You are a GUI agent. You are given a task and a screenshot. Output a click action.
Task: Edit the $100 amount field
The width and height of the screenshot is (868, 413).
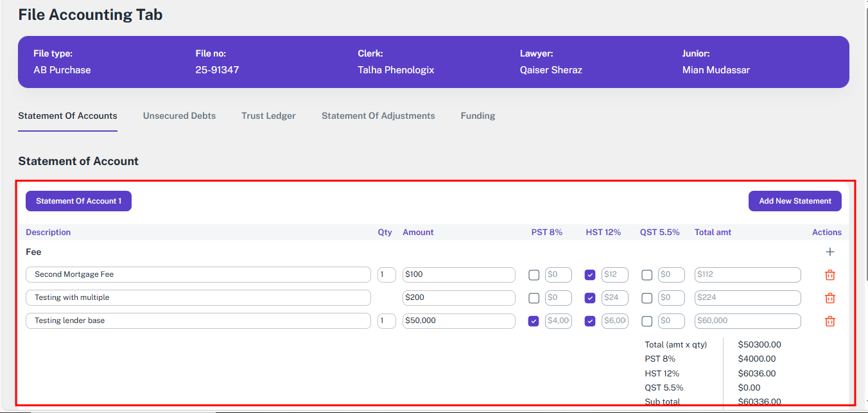459,275
